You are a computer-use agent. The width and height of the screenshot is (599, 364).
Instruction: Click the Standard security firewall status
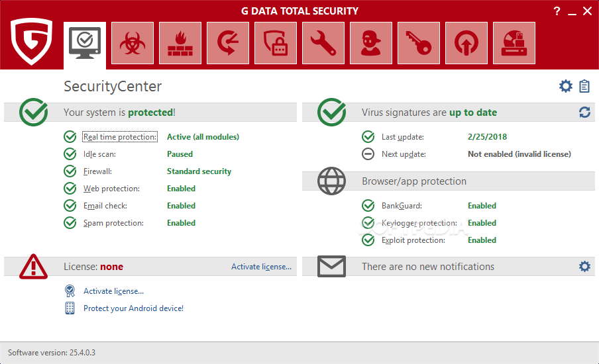[199, 171]
